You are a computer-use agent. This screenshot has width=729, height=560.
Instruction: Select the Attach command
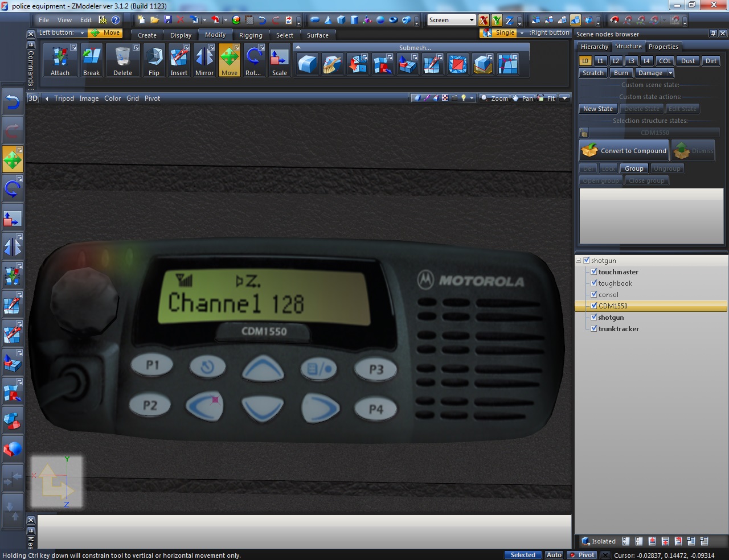click(x=60, y=61)
